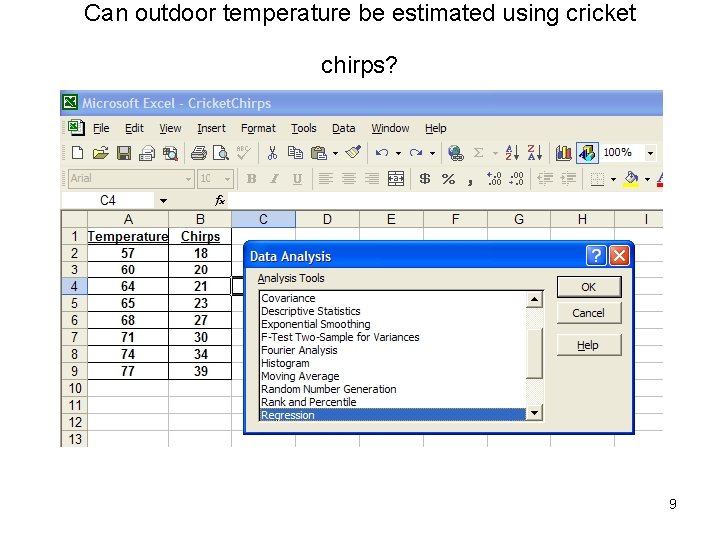The image size is (720, 540).
Task: Click the Undo arrow icon
Action: coord(382,153)
